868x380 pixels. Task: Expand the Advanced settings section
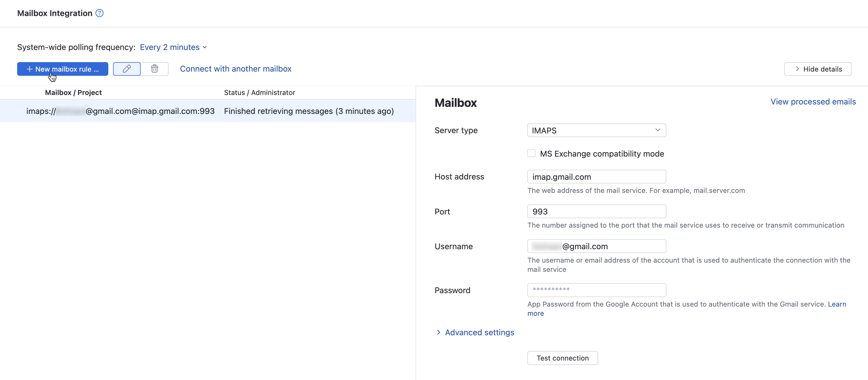click(479, 333)
